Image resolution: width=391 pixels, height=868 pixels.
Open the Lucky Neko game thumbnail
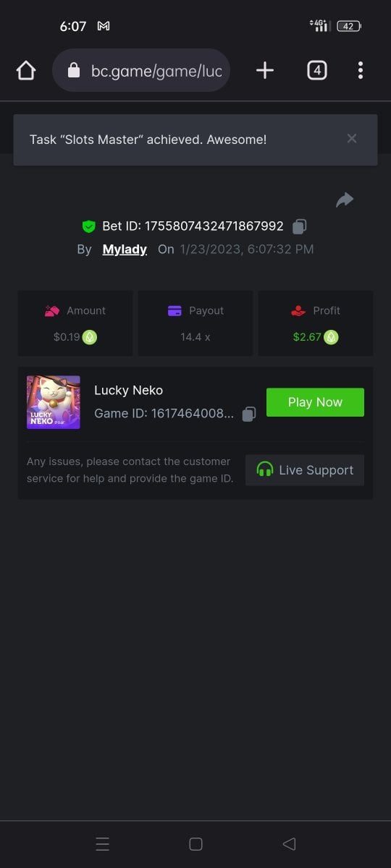click(x=54, y=402)
